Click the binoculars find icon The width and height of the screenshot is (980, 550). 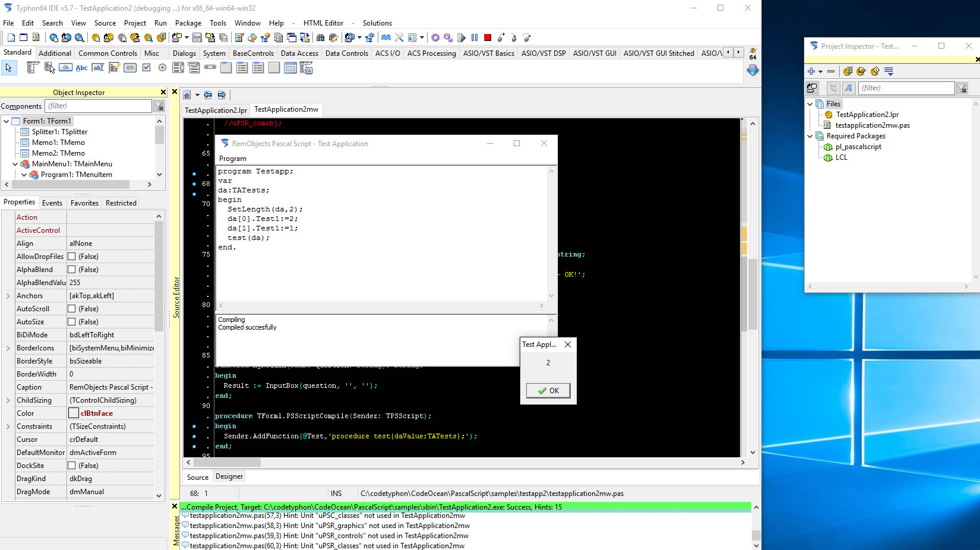pos(321,37)
